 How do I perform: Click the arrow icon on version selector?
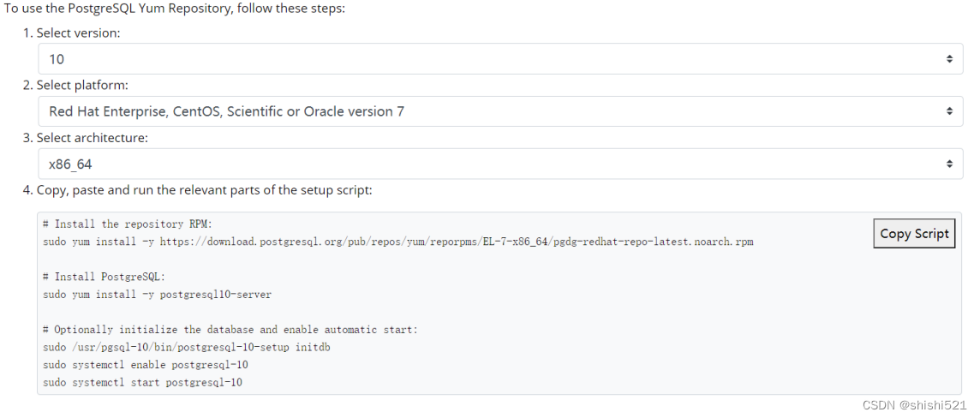949,59
